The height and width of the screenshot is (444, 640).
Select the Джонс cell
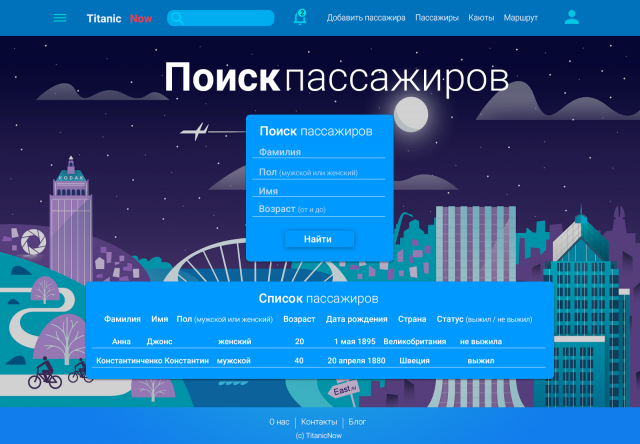[159, 342]
